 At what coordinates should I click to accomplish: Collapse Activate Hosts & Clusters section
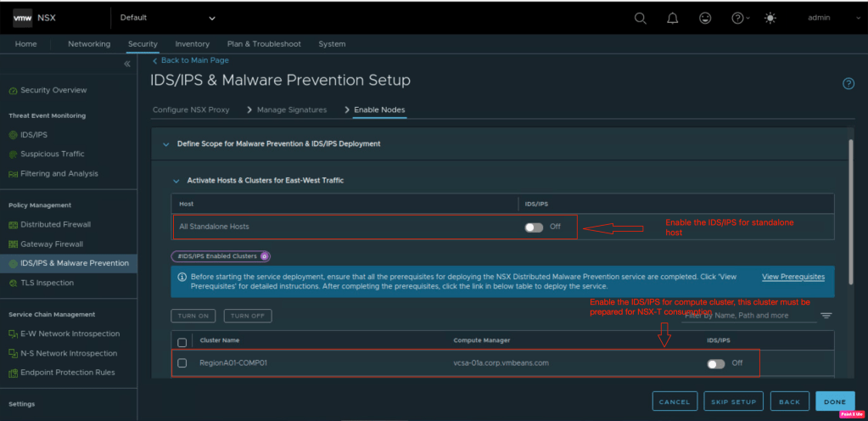pos(176,181)
